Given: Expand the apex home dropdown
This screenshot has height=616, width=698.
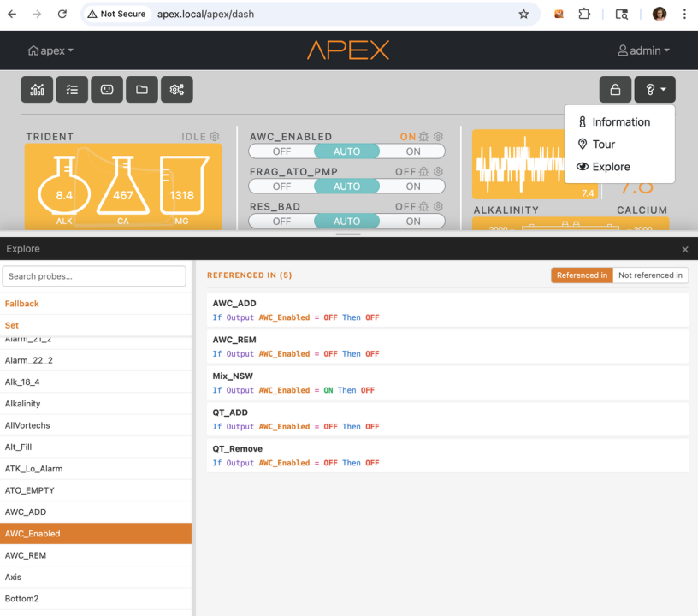Looking at the screenshot, I should click(x=51, y=50).
